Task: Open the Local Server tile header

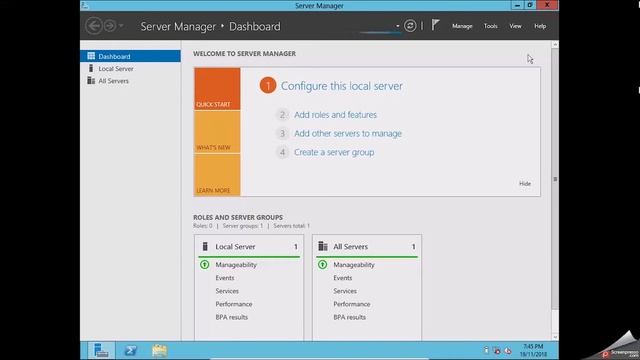Action: tap(249, 247)
